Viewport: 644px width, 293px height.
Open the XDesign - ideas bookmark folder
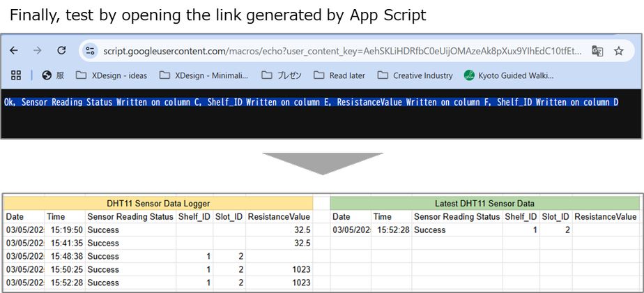pyautogui.click(x=112, y=75)
